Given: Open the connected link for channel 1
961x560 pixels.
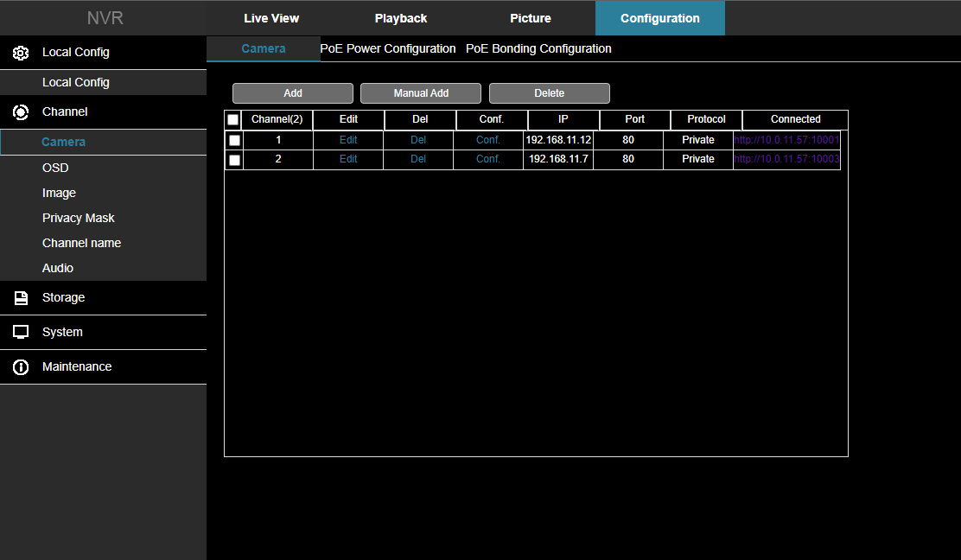Looking at the screenshot, I should coord(786,140).
